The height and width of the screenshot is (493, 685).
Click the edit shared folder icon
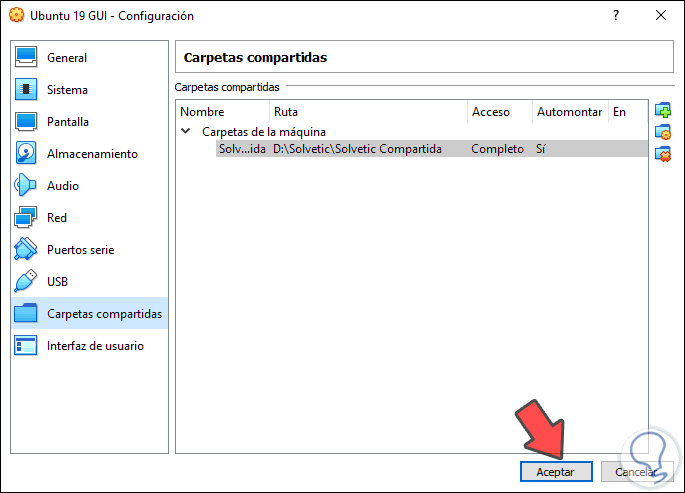tap(662, 132)
